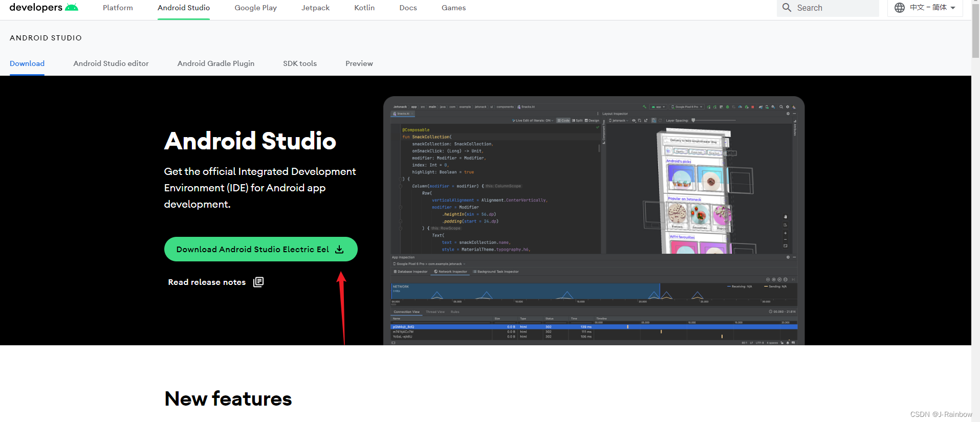
Task: Open the Jetpack nav item
Action: coord(315,8)
